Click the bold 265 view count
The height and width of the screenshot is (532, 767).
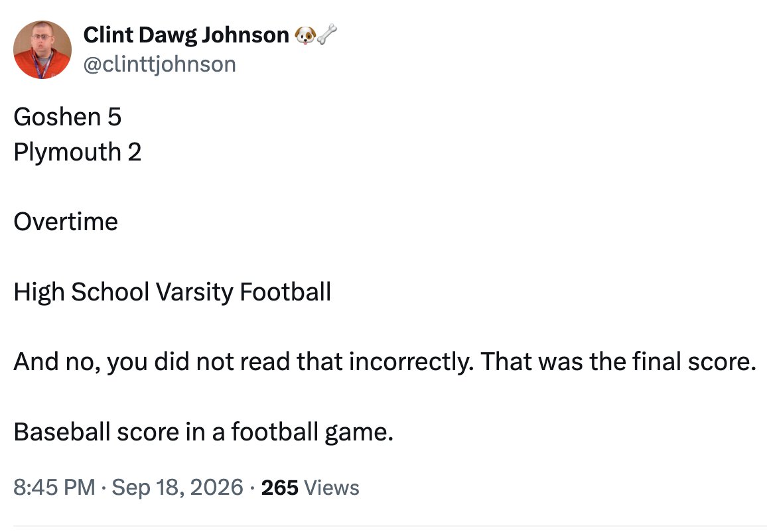tap(279, 488)
